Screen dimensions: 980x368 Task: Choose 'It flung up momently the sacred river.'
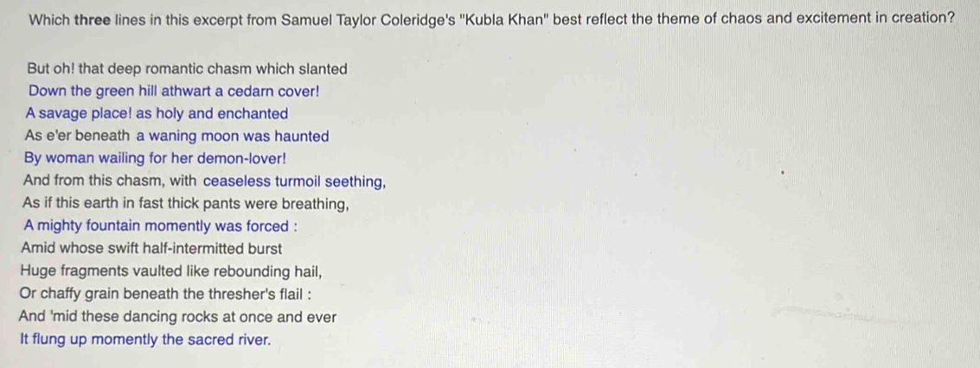(146, 340)
